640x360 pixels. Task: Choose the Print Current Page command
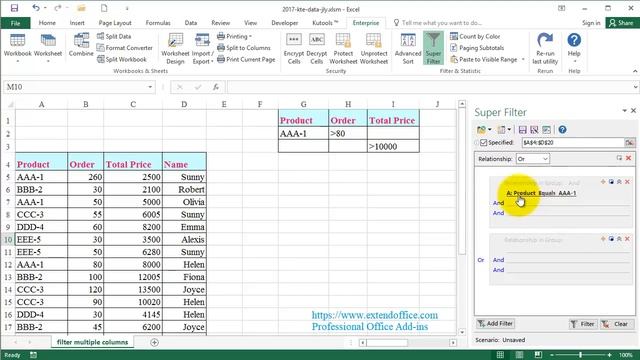246,59
